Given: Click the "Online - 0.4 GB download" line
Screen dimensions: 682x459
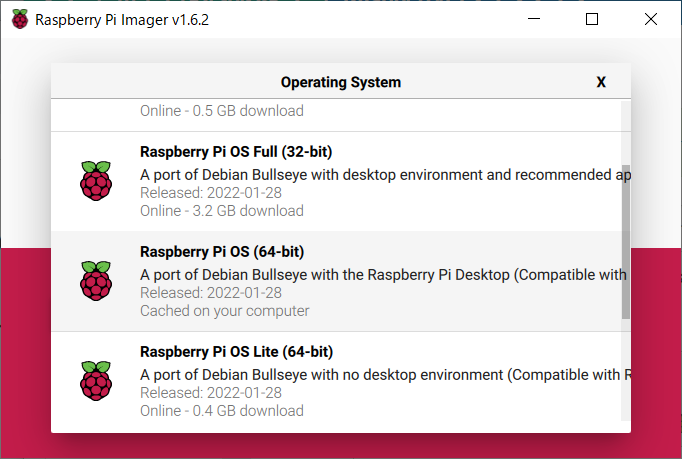Looking at the screenshot, I should pyautogui.click(x=222, y=411).
